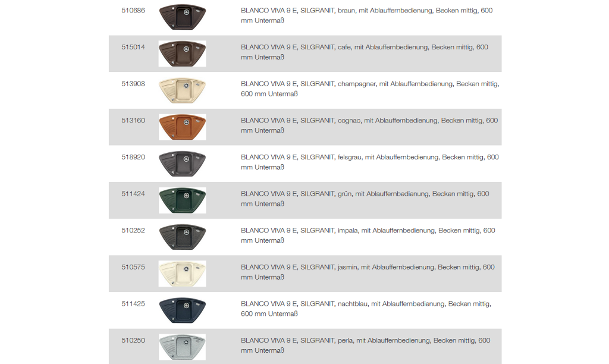Click the braun sink thumbnail
Viewport: 609px width, 364px height.
(x=182, y=17)
